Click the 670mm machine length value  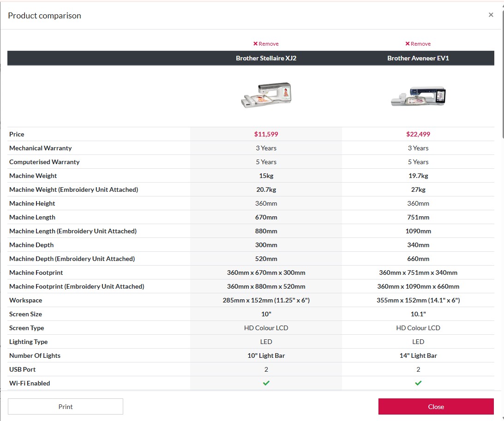click(266, 217)
